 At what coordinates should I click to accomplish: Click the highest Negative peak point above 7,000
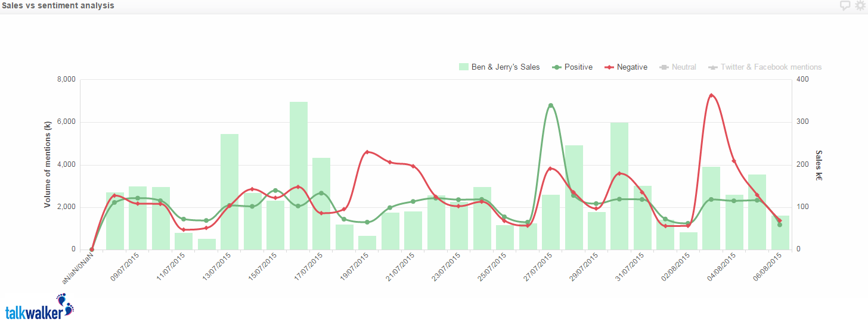click(x=711, y=95)
